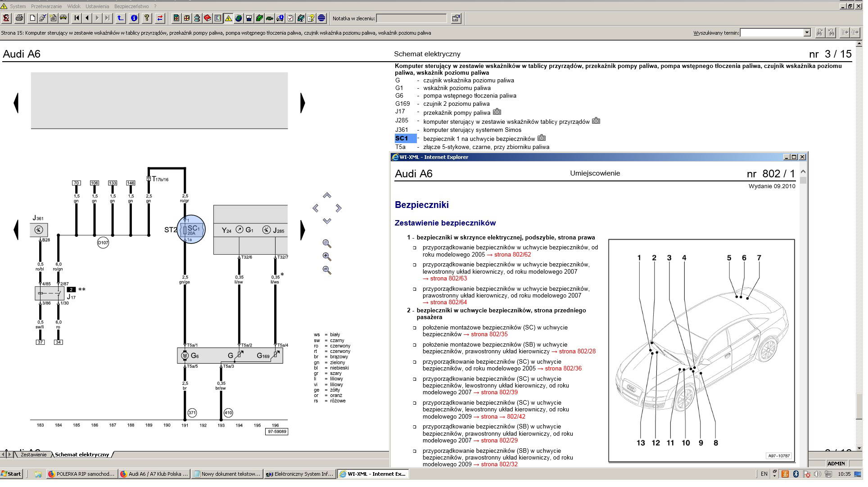
Task: Click the highlighted SC1 component label
Action: [406, 139]
